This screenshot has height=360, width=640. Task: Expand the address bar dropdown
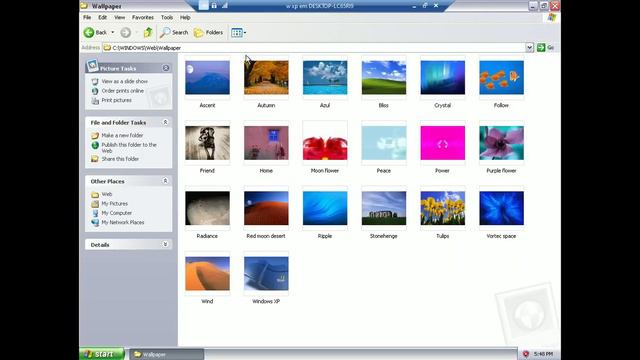[529, 47]
